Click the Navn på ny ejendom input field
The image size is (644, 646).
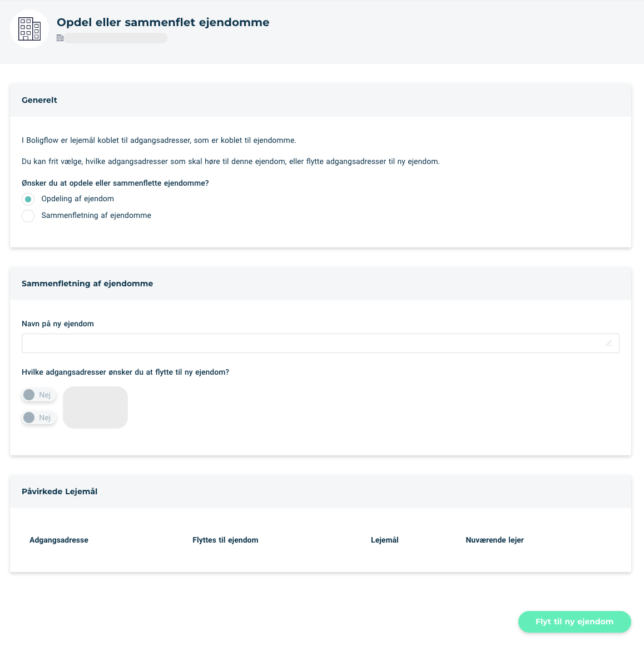coord(320,343)
